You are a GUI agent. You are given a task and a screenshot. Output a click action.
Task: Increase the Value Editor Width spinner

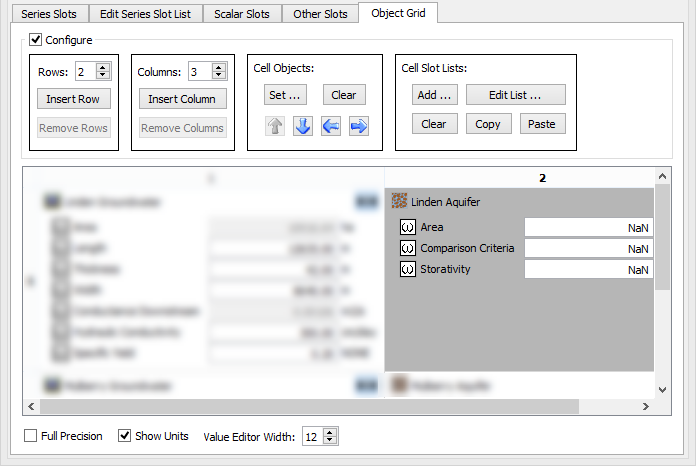point(331,432)
